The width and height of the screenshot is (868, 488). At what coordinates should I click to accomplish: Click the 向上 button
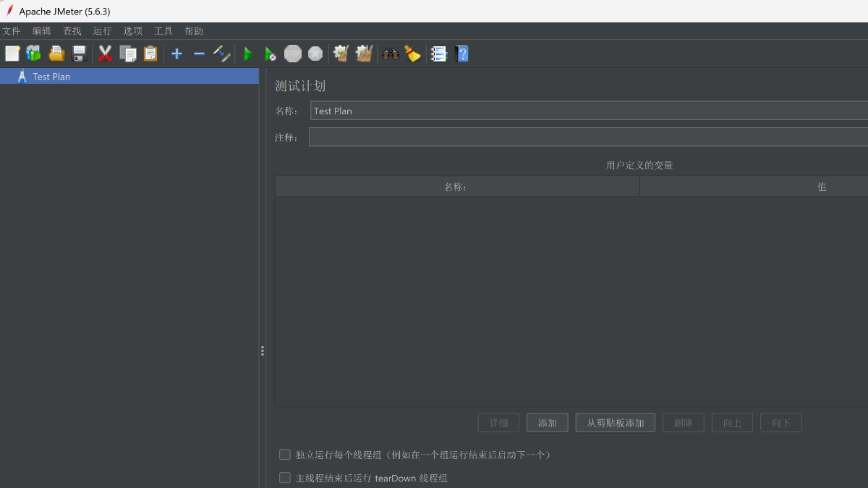click(x=733, y=423)
